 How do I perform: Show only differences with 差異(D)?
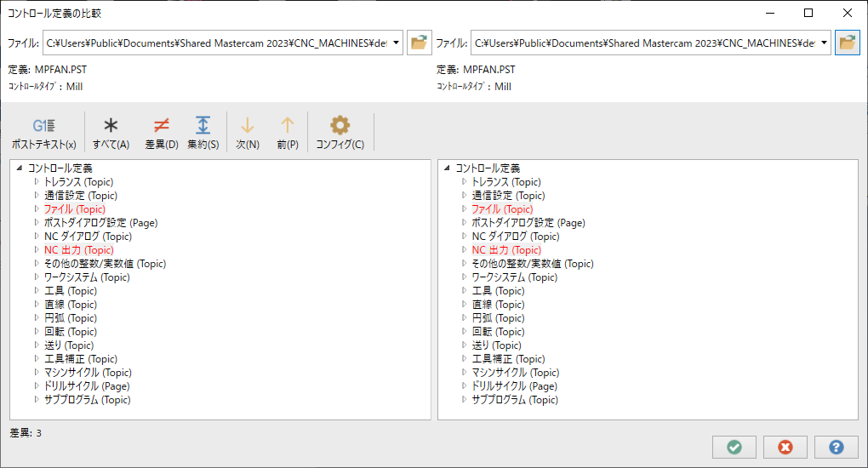point(161,133)
